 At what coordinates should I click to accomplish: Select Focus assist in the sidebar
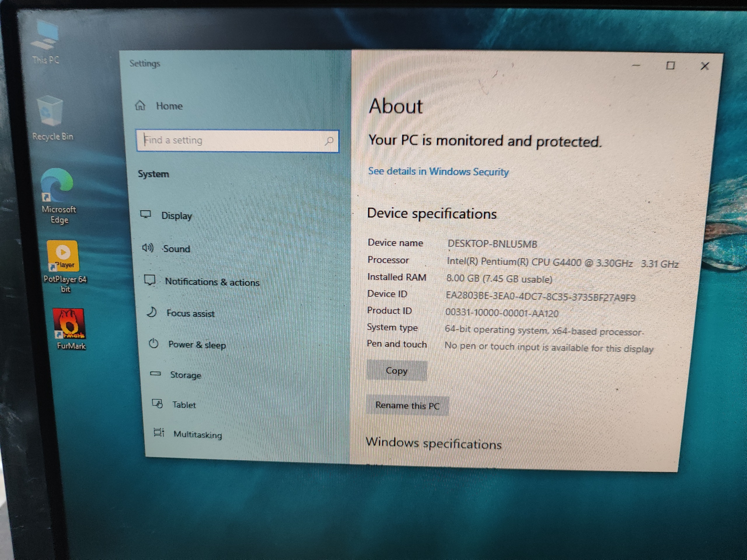pyautogui.click(x=191, y=314)
